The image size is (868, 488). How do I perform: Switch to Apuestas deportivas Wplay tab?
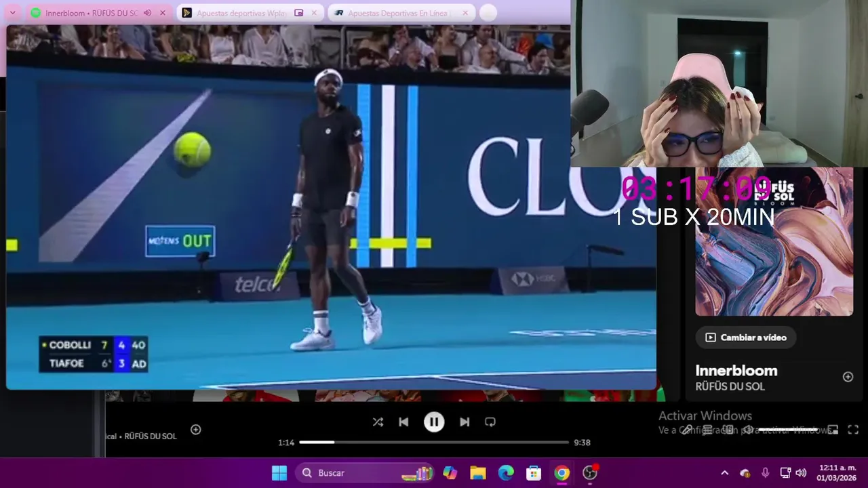click(x=250, y=13)
